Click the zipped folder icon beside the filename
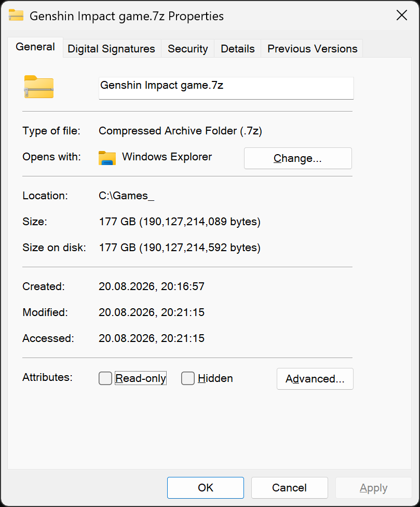 pyautogui.click(x=39, y=87)
